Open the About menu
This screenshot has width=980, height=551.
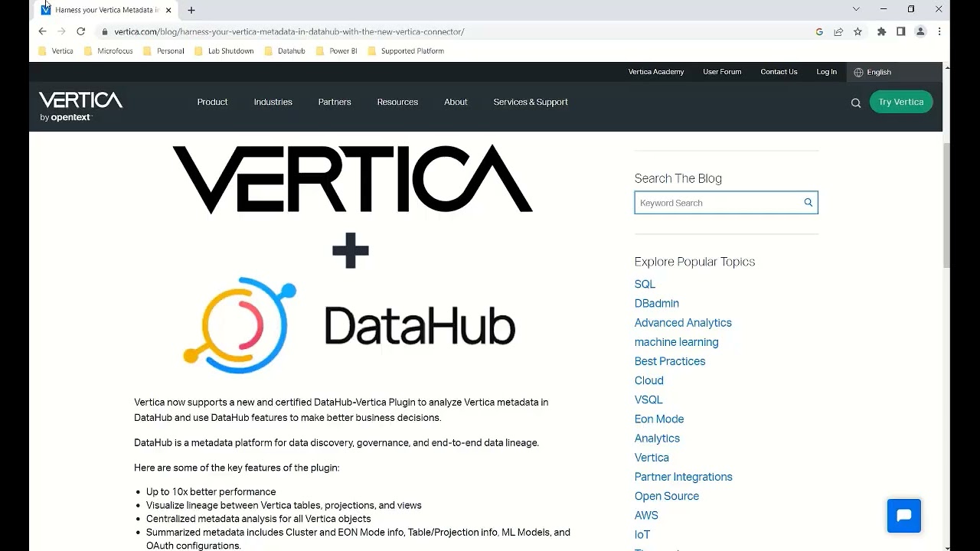[x=456, y=102]
